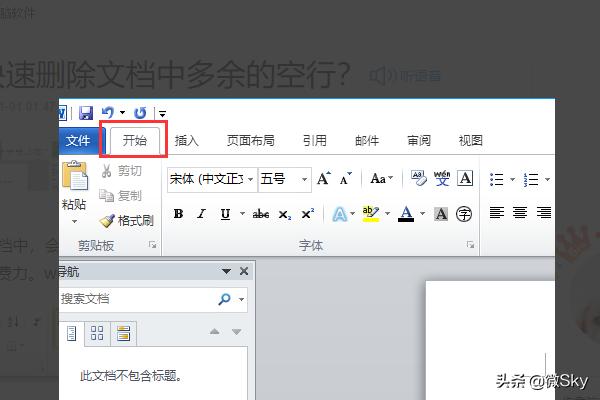Apply yellow text highlight color
600x400 pixels.
[x=370, y=214]
